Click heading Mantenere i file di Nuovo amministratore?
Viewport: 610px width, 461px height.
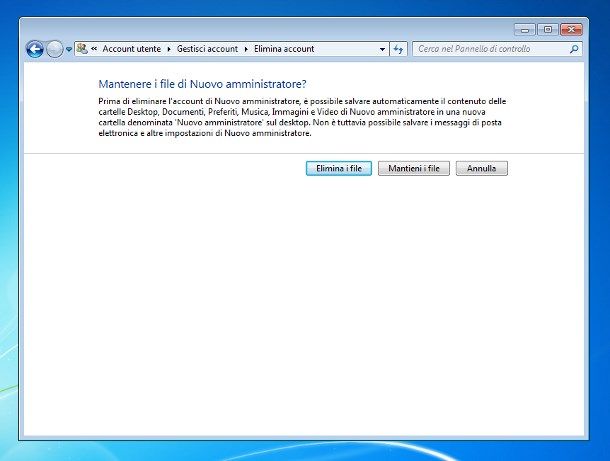(x=202, y=84)
